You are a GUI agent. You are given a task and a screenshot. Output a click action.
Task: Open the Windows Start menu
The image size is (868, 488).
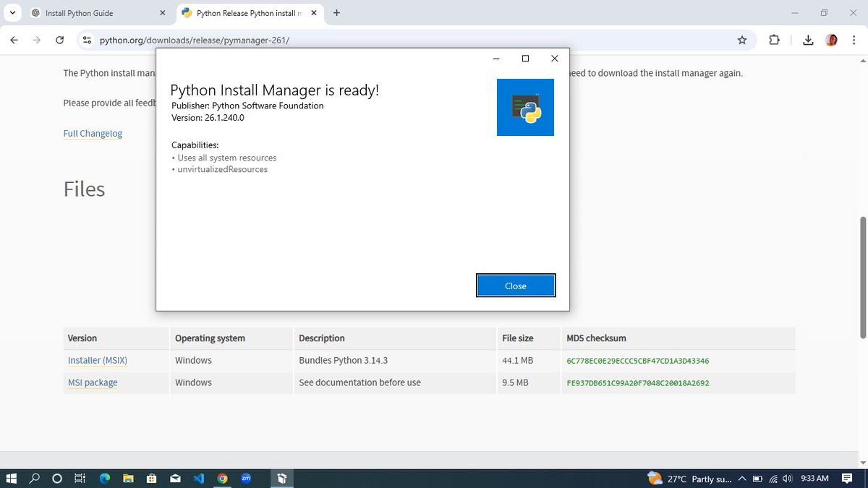[12, 479]
